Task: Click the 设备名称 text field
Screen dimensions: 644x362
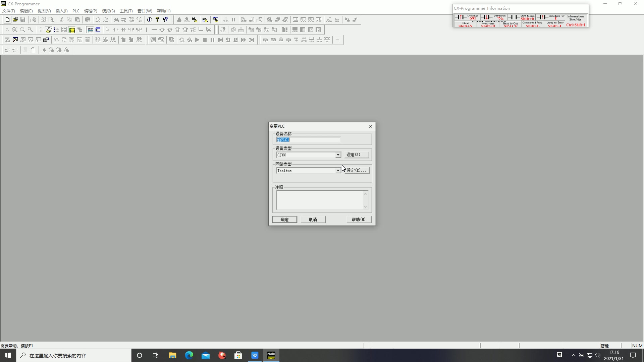Action: [308, 139]
